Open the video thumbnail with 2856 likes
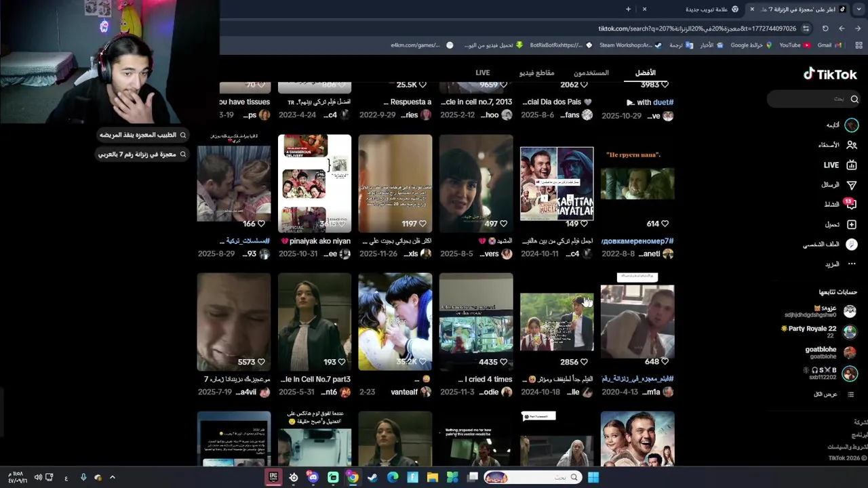 coord(557,321)
